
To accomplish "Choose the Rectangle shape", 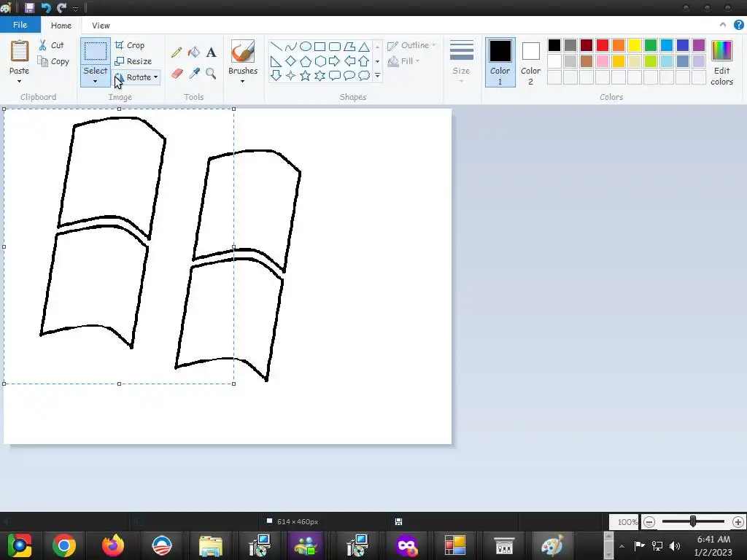I will [320, 46].
